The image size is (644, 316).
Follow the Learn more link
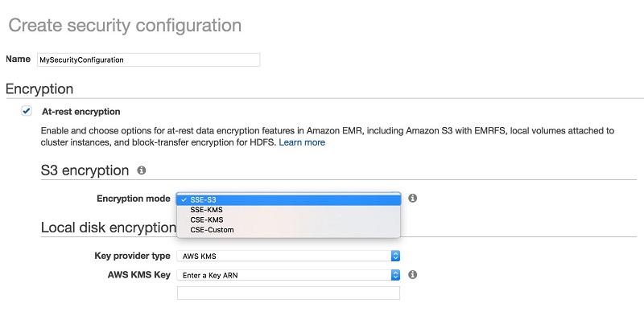(x=302, y=142)
